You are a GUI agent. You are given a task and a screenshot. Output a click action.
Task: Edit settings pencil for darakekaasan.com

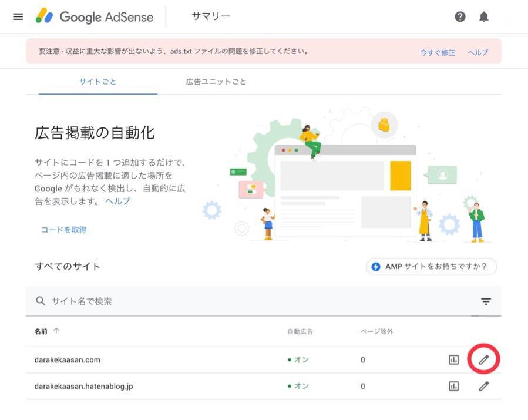coord(483,359)
